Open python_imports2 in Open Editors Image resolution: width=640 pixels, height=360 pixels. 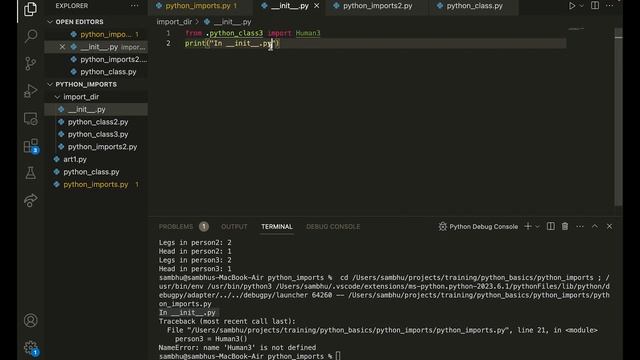(x=113, y=60)
